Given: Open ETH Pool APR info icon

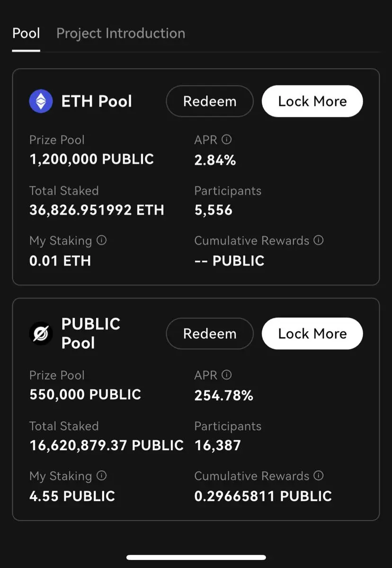Looking at the screenshot, I should click(x=227, y=140).
